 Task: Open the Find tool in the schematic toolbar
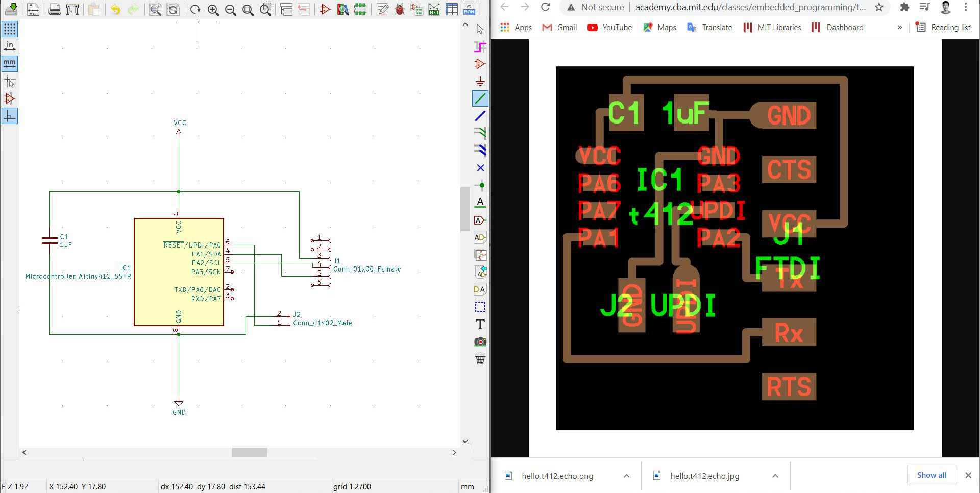155,9
